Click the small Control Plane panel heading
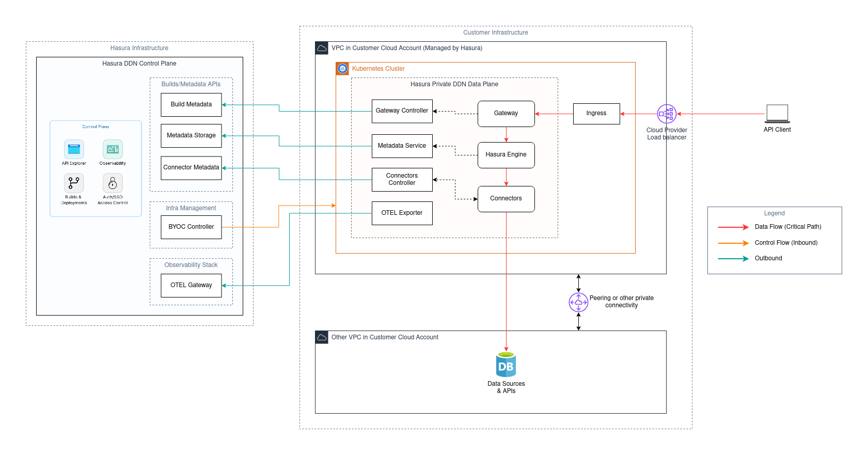 [96, 127]
